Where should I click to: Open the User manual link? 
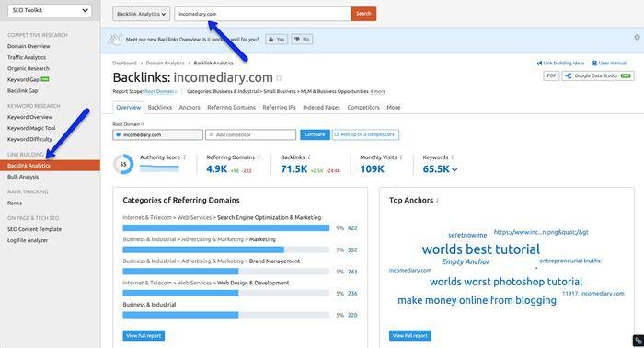[x=609, y=64]
